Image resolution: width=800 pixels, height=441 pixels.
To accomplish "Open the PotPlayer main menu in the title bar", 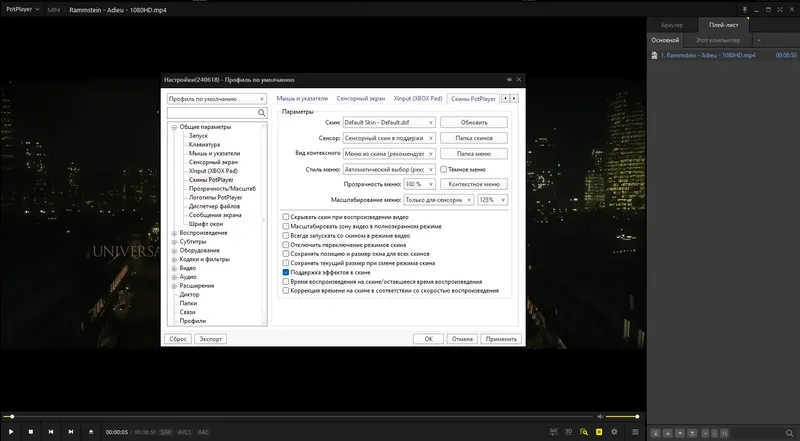I will 22,10.
